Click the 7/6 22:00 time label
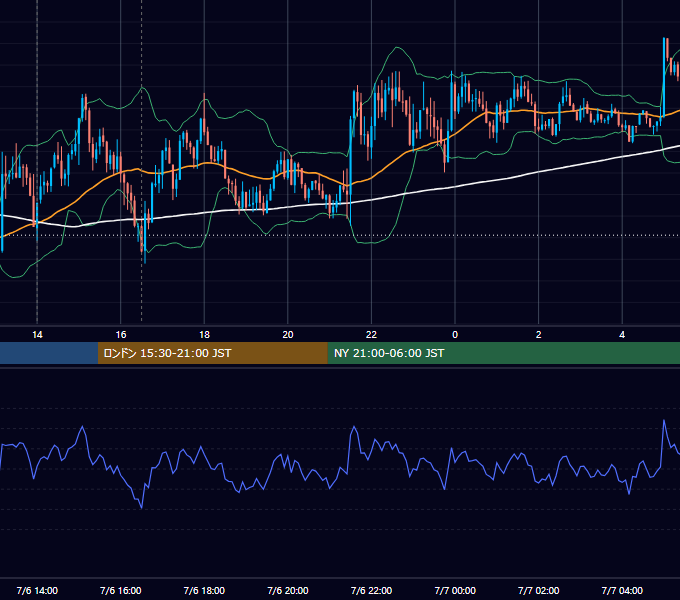680x600 pixels. (x=371, y=590)
